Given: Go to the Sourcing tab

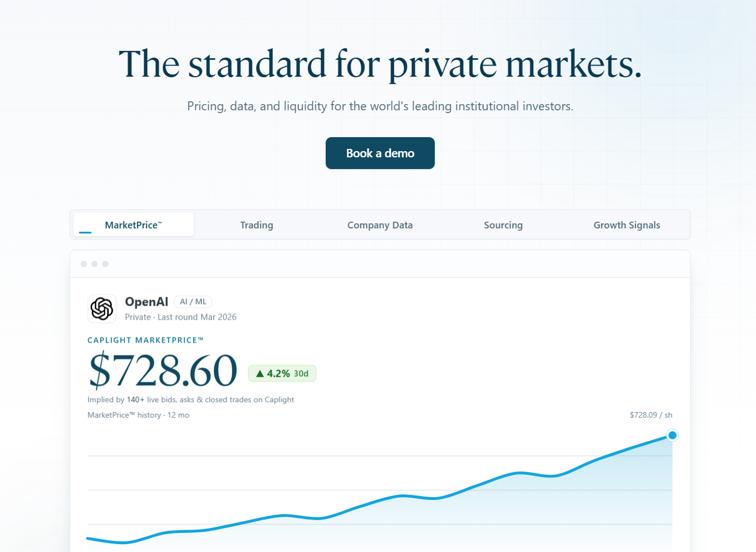Looking at the screenshot, I should pos(503,224).
